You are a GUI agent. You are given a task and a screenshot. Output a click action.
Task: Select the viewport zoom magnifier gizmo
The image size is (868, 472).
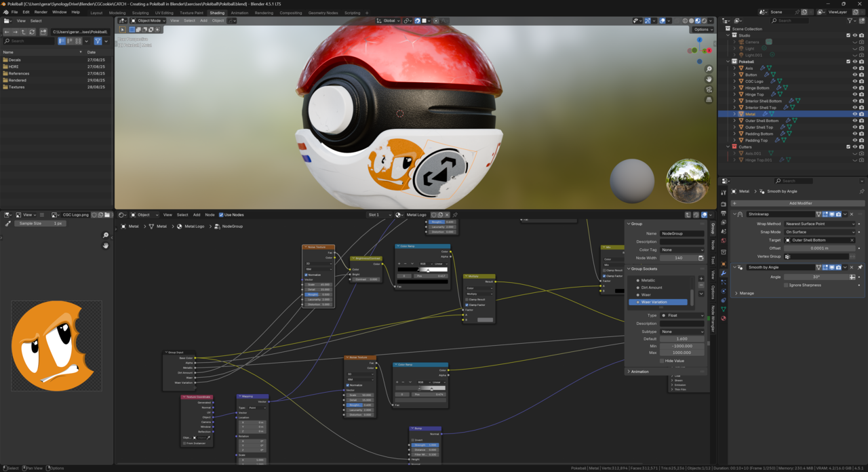click(709, 69)
